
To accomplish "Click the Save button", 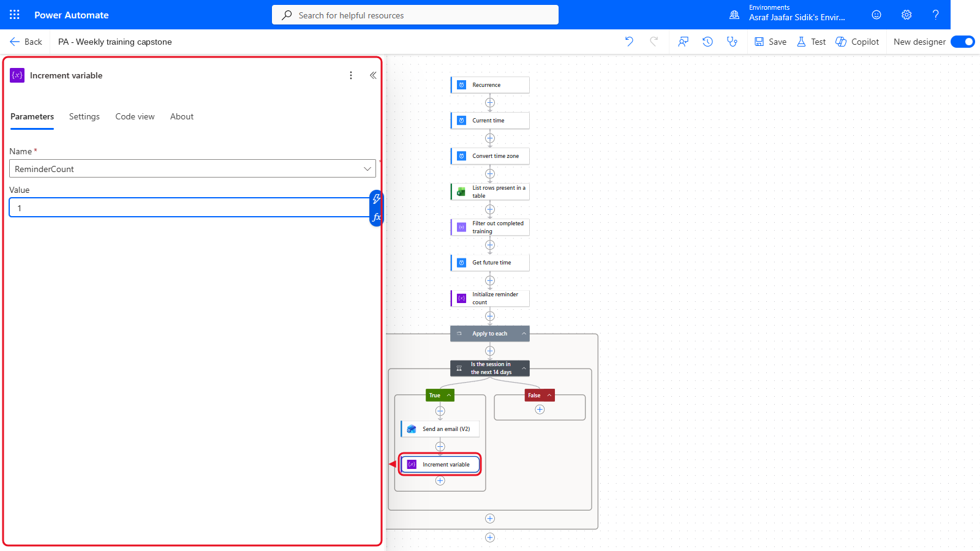I will point(771,42).
